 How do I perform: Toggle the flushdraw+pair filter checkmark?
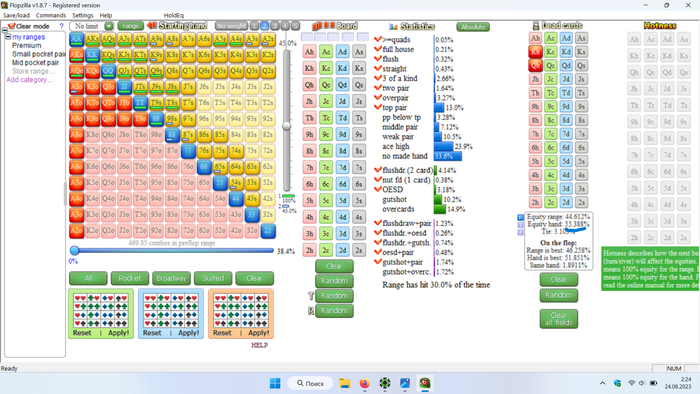tap(378, 223)
